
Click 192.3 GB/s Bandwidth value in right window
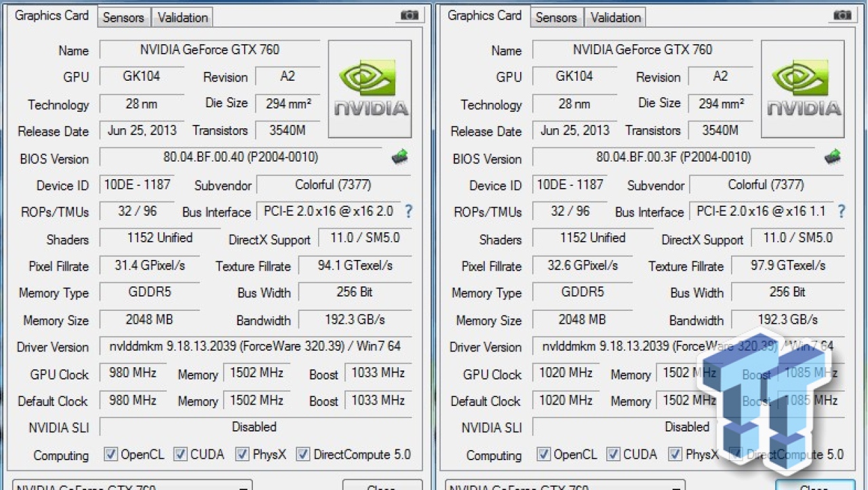coord(788,319)
